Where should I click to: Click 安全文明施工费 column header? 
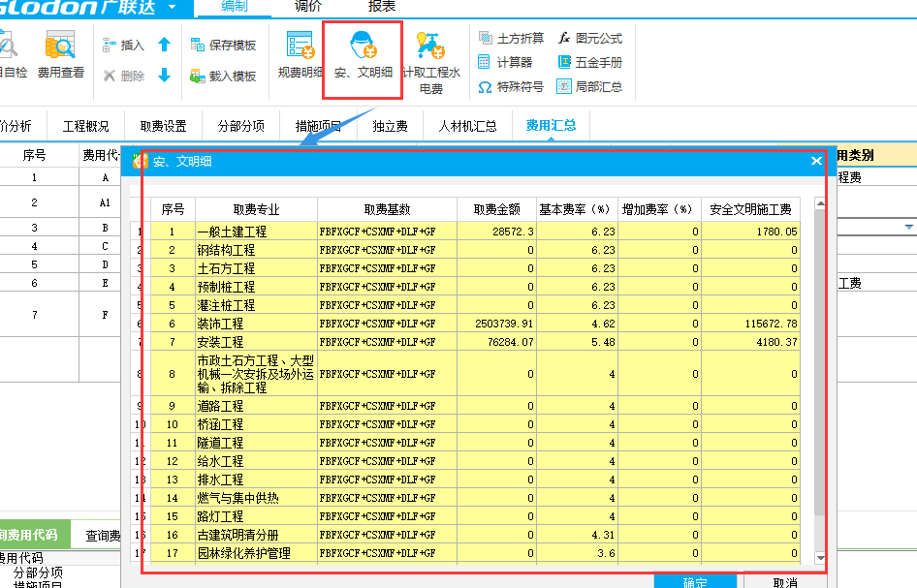750,209
